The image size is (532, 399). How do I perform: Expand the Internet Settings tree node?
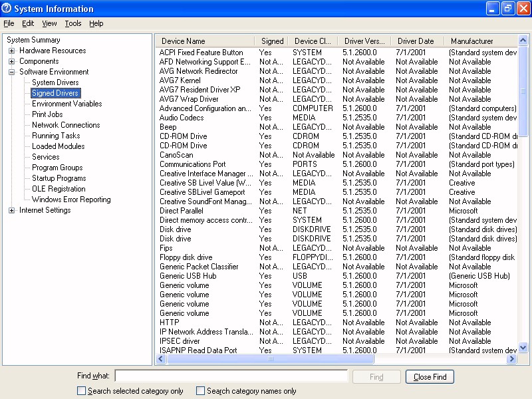coord(12,210)
